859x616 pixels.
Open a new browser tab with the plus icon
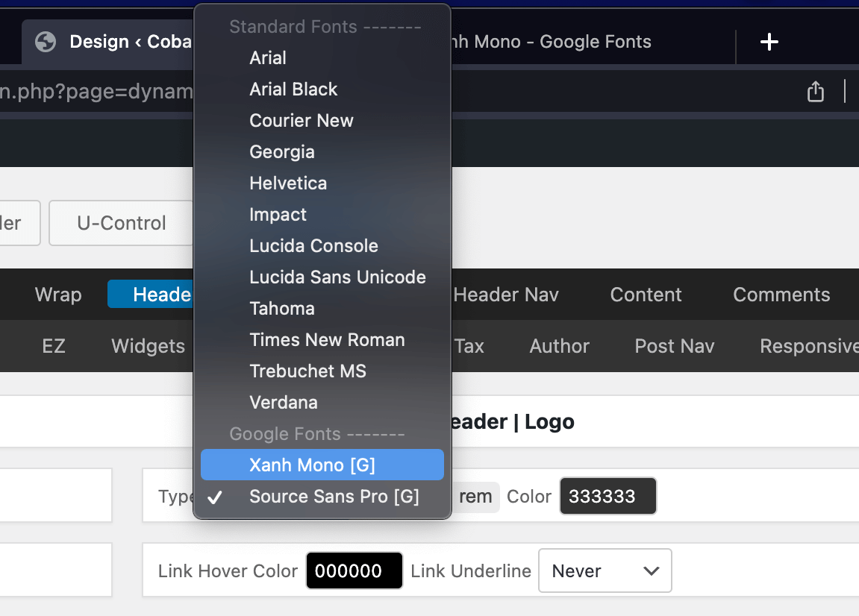pos(769,42)
